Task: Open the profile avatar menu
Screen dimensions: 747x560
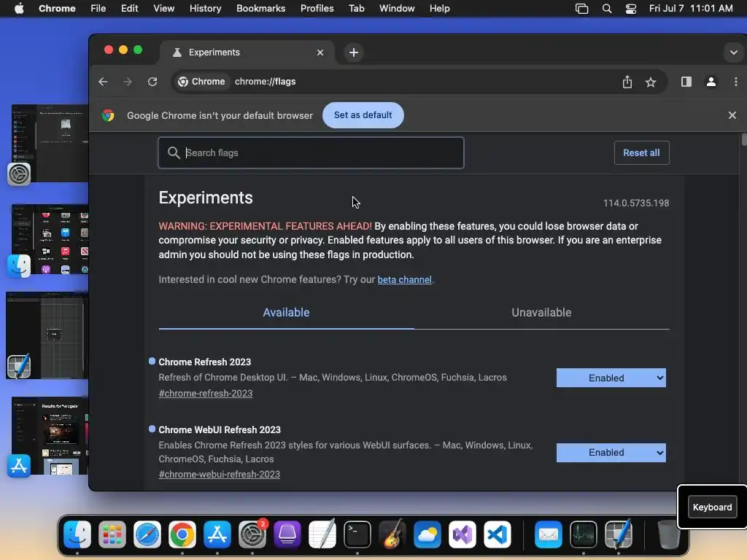Action: (711, 82)
